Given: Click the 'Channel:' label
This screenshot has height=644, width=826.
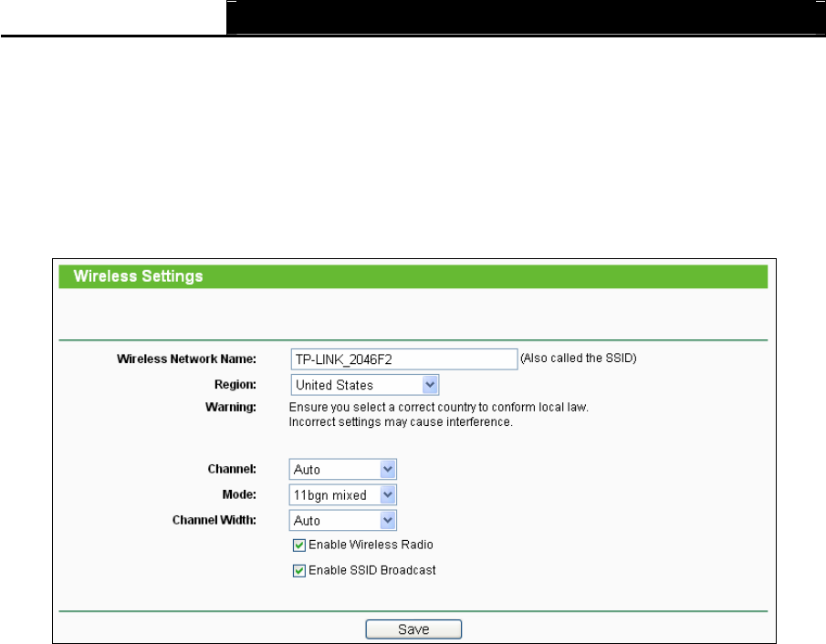Looking at the screenshot, I should (x=232, y=469).
